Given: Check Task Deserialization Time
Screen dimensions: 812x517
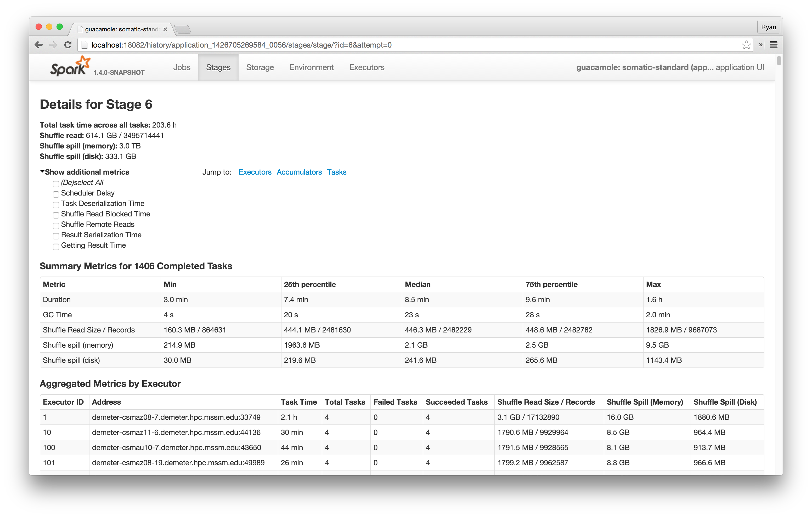Looking at the screenshot, I should 56,205.
